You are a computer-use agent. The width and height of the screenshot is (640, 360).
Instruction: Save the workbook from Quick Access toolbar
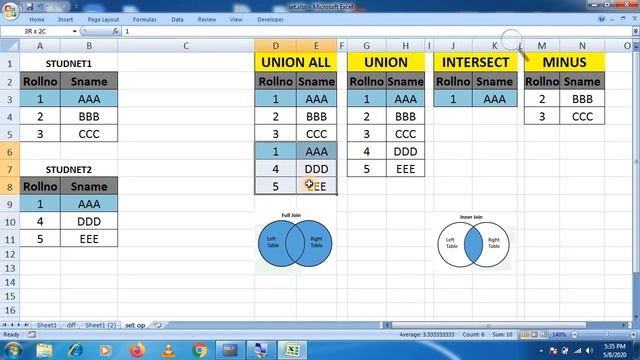[30, 7]
